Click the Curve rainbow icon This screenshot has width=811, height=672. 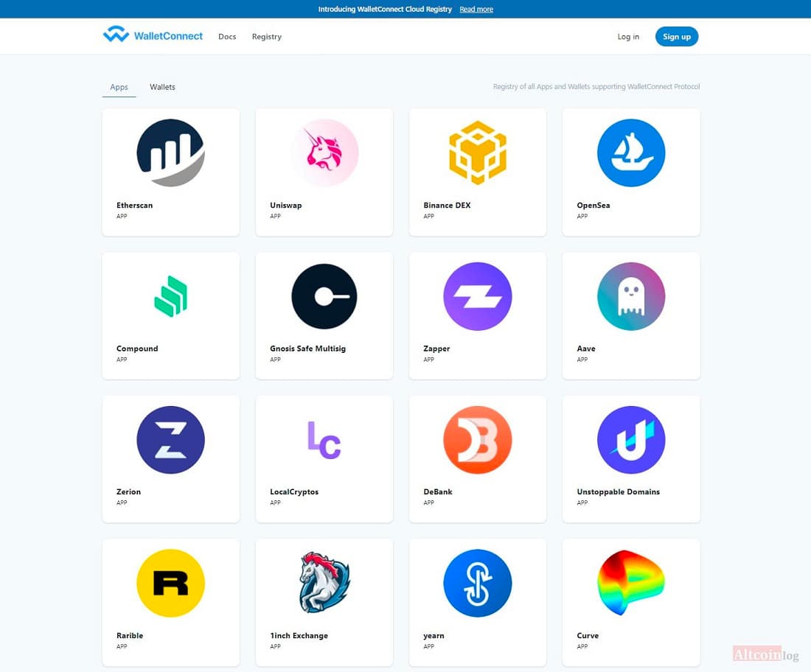(x=631, y=583)
